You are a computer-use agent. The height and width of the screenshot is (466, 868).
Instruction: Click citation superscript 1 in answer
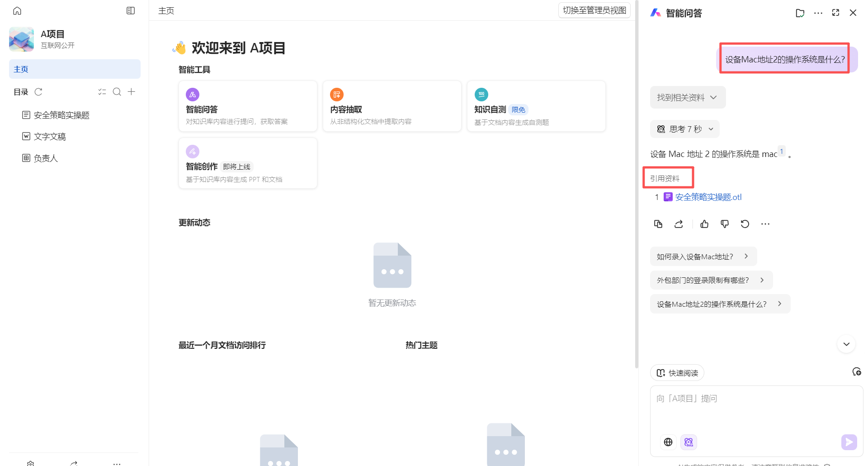click(x=782, y=152)
